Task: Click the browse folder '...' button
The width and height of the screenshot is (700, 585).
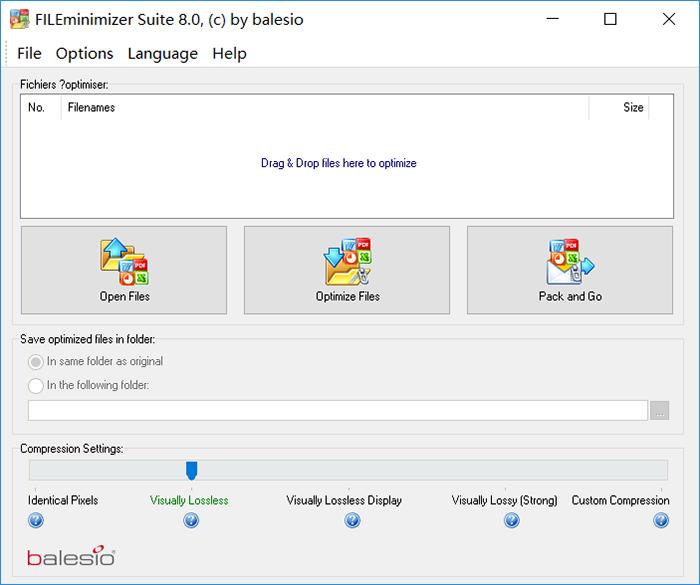Action: 659,410
